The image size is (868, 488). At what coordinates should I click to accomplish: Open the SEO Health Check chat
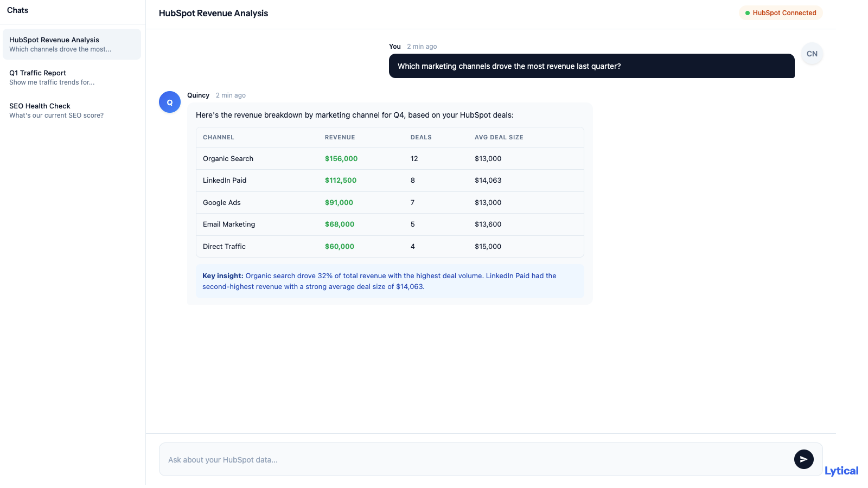coord(72,111)
